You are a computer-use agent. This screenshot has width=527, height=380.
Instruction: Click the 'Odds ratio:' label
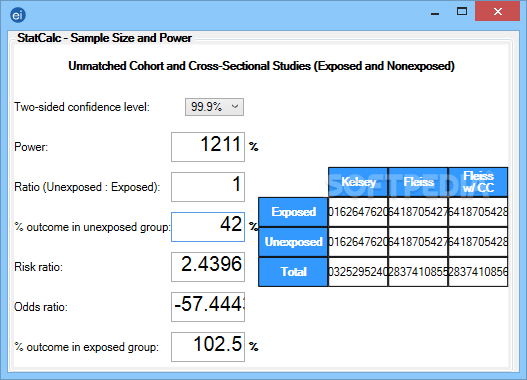41,307
